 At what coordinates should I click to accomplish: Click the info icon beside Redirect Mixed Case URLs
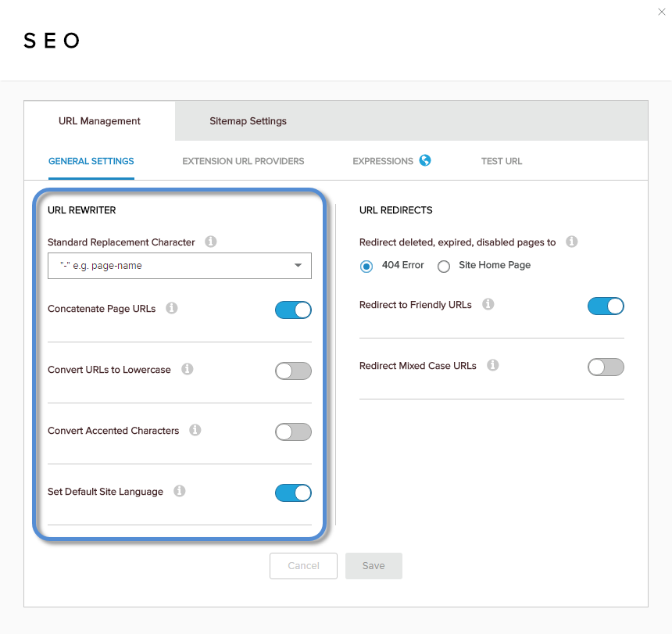(492, 365)
